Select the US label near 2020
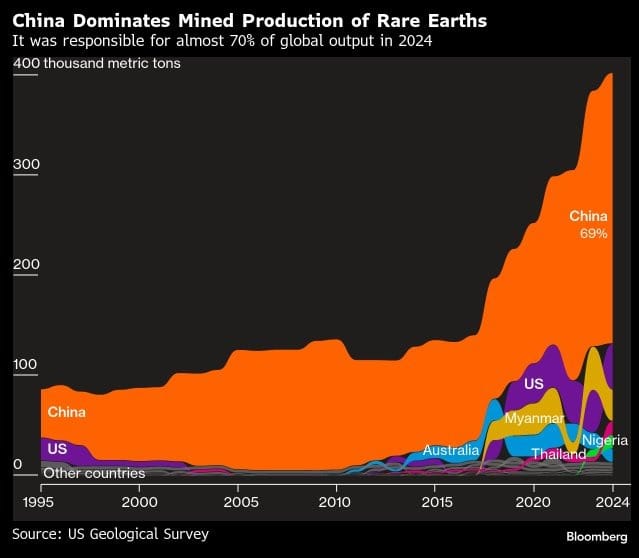This screenshot has width=639, height=558. coord(533,384)
